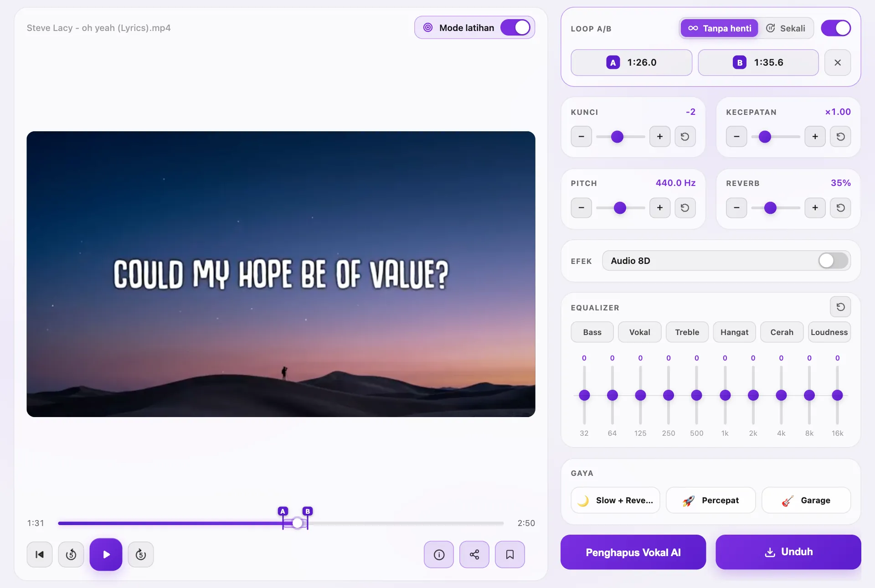Toggle Mode latihan switch
875x588 pixels.
coord(515,27)
